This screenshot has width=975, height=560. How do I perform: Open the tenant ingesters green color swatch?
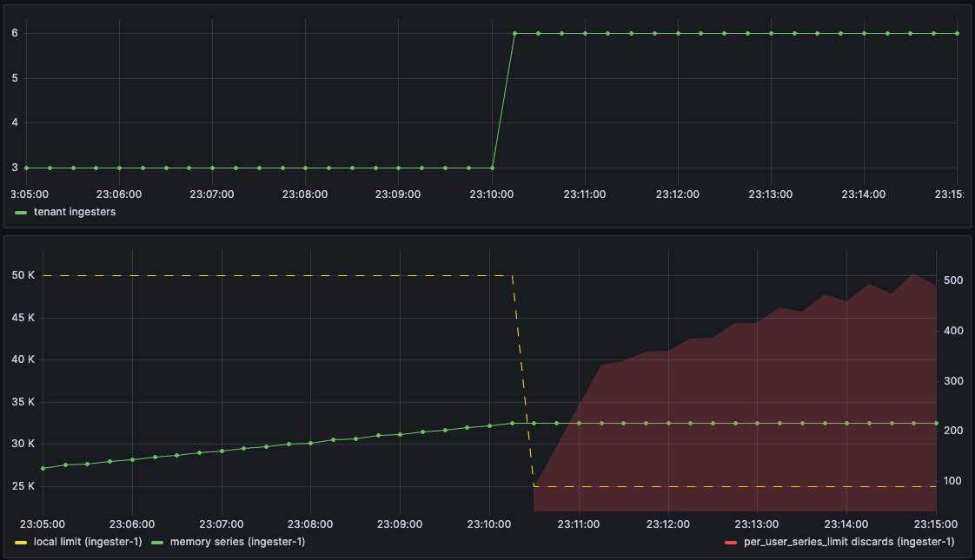[21, 212]
